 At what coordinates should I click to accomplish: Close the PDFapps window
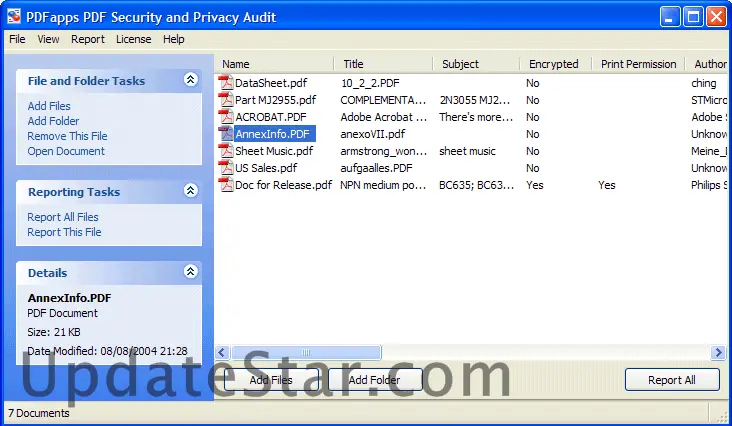tap(716, 17)
